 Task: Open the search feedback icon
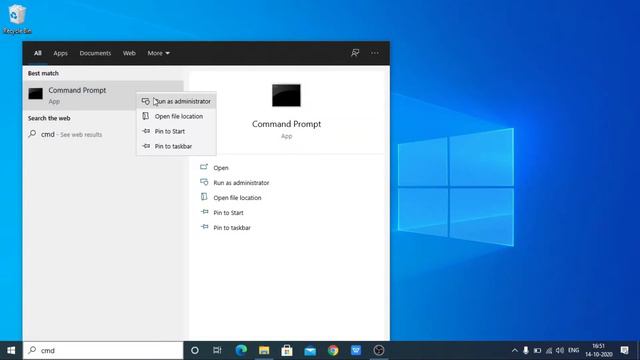[x=355, y=53]
